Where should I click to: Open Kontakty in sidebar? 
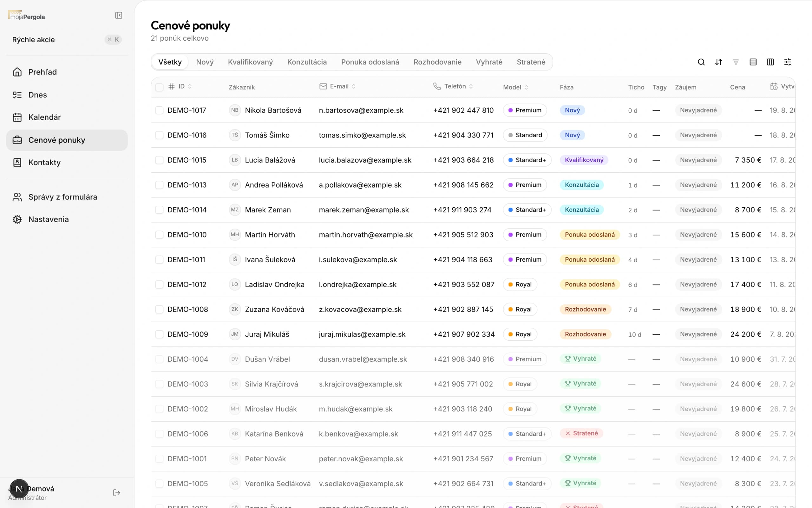point(67,162)
